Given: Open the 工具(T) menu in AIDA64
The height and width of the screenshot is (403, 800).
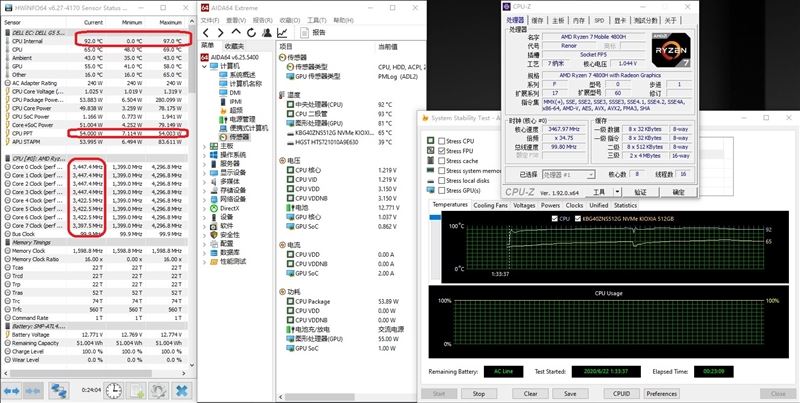Looking at the screenshot, I should 317,20.
